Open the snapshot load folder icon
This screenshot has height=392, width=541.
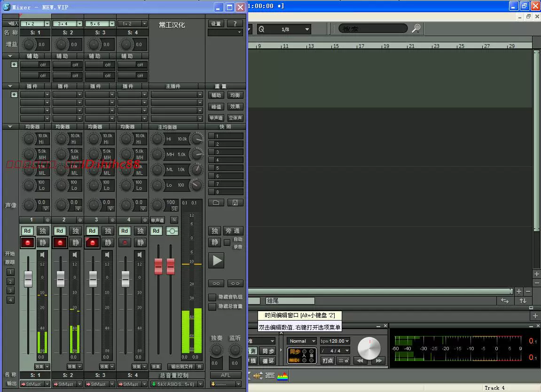(216, 203)
